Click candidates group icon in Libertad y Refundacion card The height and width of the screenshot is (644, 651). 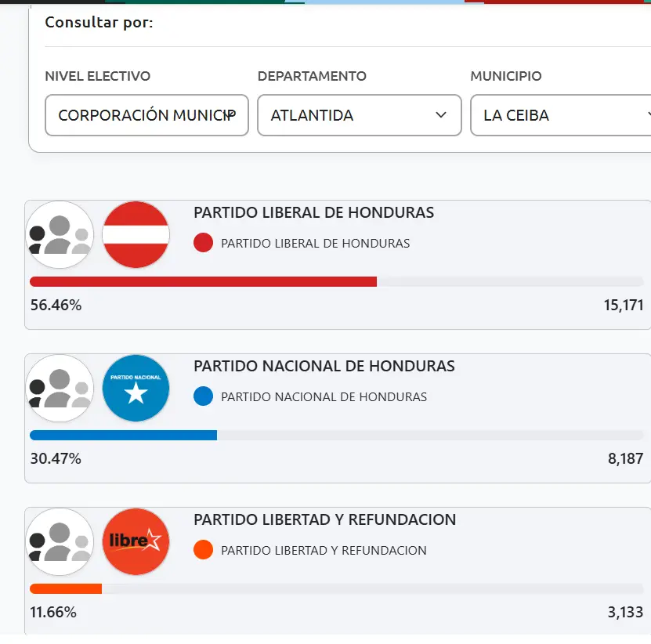pyautogui.click(x=60, y=542)
